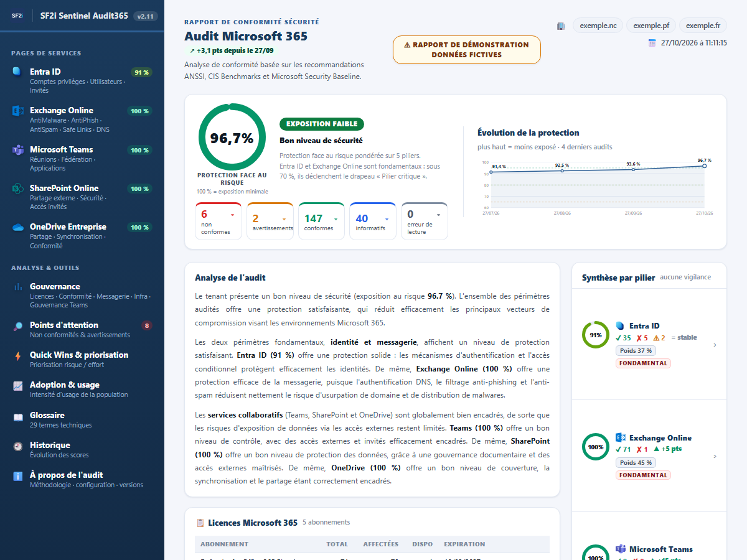Click the Exchange Online icon in Synthèse panel
This screenshot has height=560, width=747.
tap(620, 437)
